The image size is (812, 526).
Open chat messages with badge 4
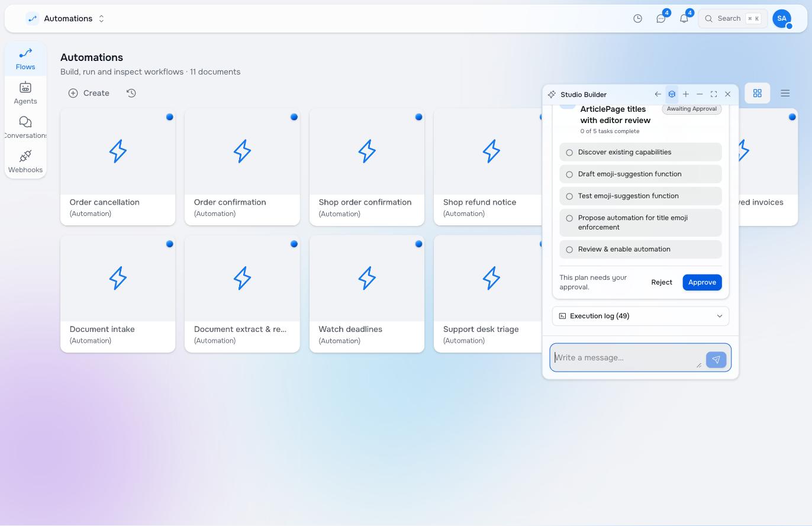[x=661, y=18]
